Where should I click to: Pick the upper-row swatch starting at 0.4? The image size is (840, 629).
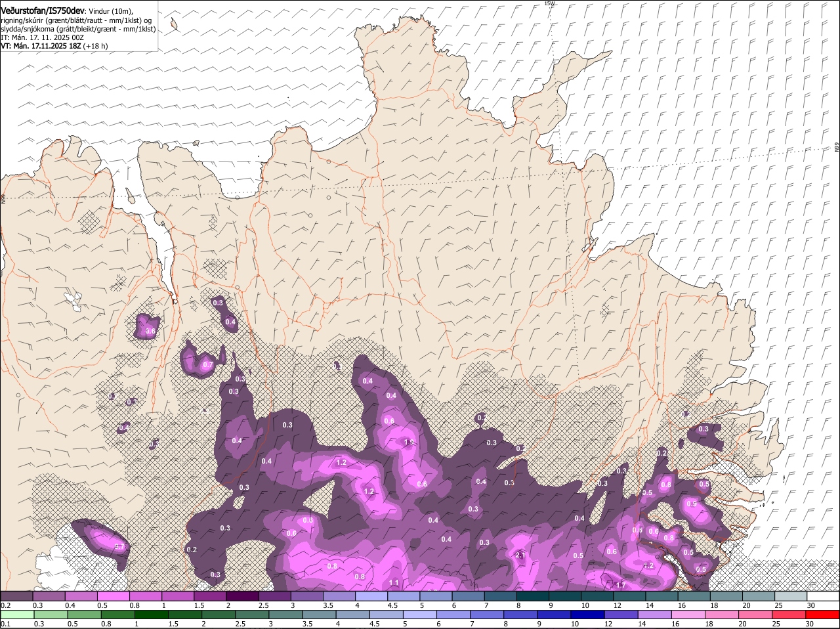(81, 596)
